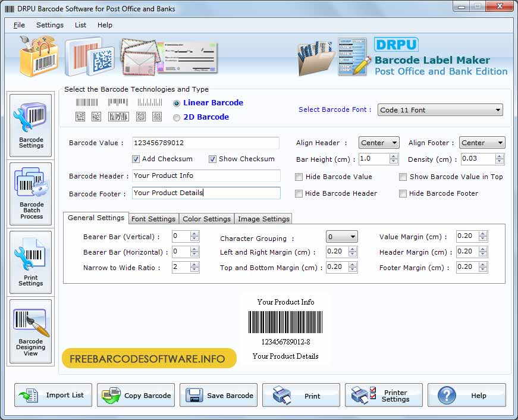The width and height of the screenshot is (518, 420).
Task: Click the Copy Barcode button label
Action: click(147, 396)
